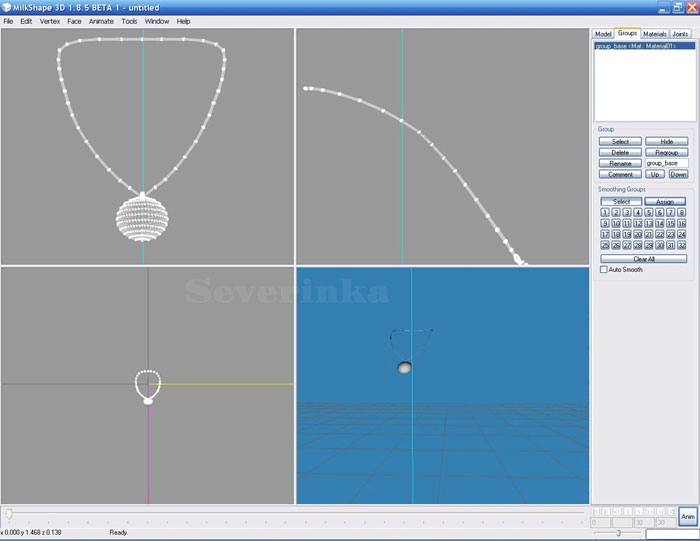Choose smoothing group 16
The height and width of the screenshot is (541, 700).
point(682,223)
